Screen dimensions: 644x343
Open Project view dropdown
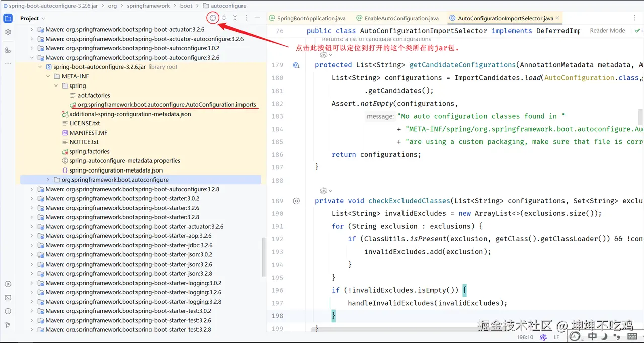click(x=33, y=18)
